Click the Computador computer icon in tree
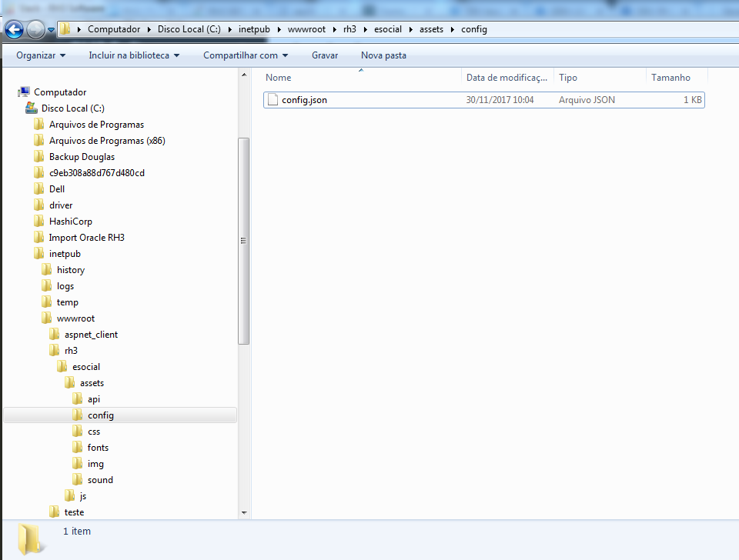The width and height of the screenshot is (739, 560). 24,92
